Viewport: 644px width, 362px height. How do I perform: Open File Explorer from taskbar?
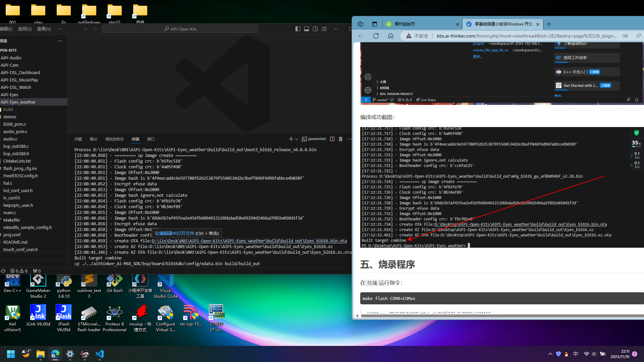40,354
